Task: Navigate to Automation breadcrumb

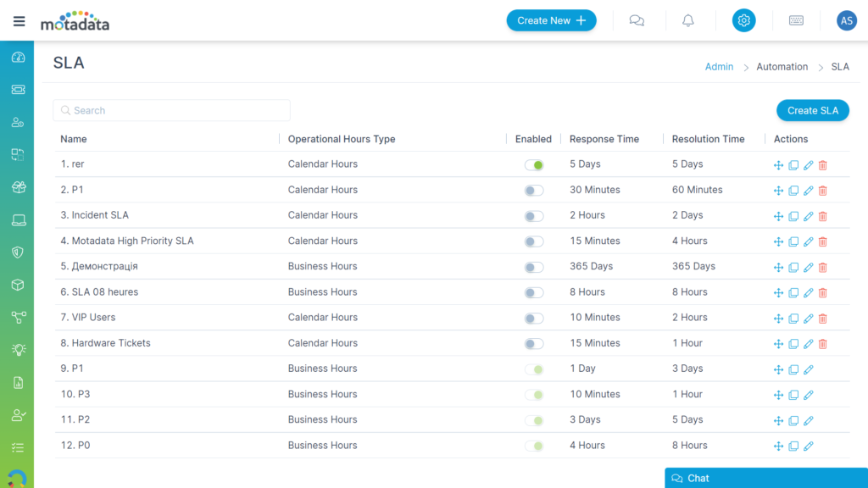Action: point(782,67)
